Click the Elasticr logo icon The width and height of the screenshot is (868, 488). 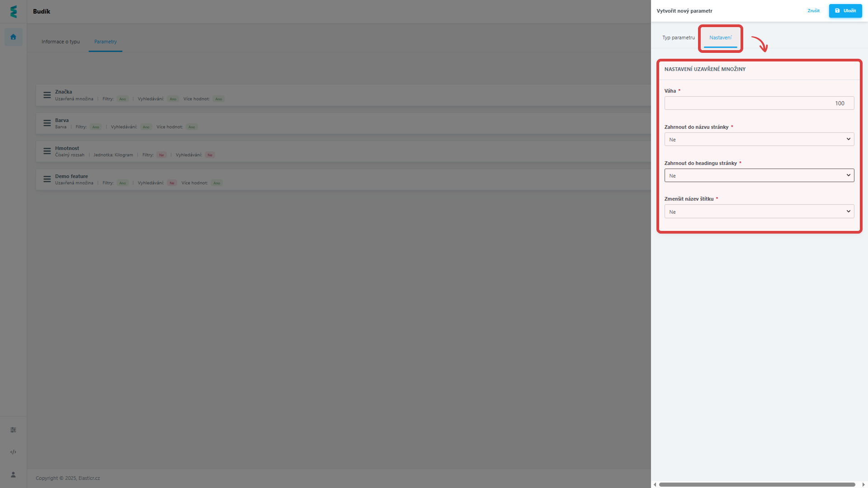pyautogui.click(x=13, y=11)
